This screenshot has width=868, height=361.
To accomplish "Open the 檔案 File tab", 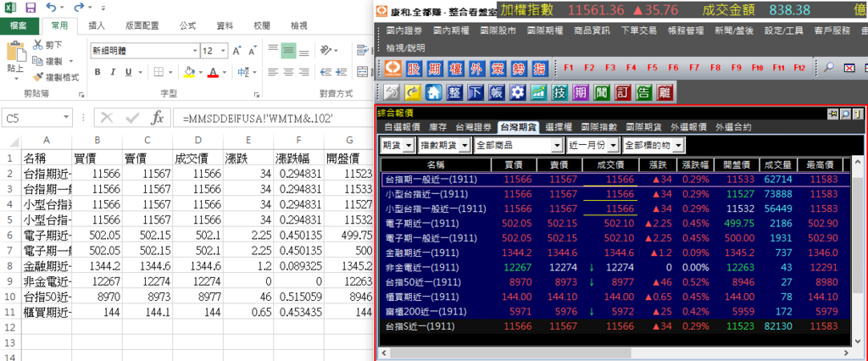I will (x=19, y=25).
